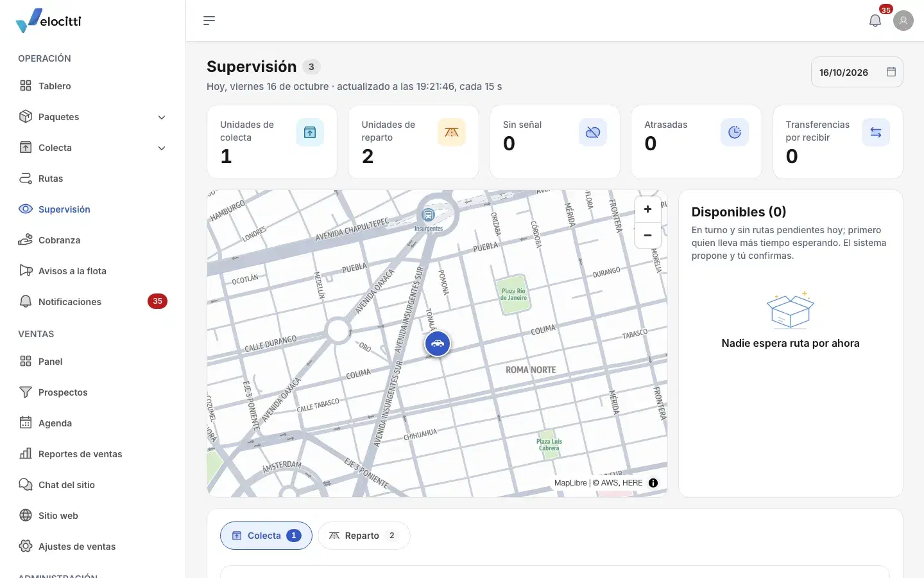Open the calendar picker icon in date field
This screenshot has width=924, height=578.
point(891,72)
